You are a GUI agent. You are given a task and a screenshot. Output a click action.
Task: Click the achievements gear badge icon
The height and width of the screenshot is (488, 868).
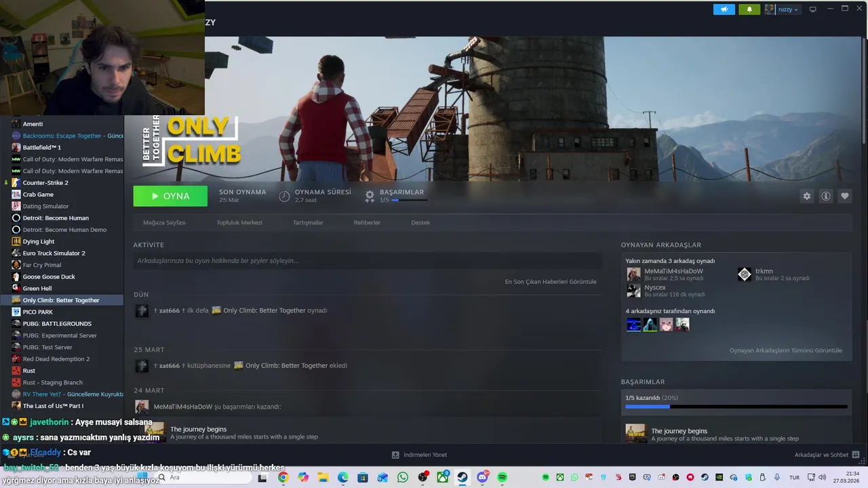370,196
